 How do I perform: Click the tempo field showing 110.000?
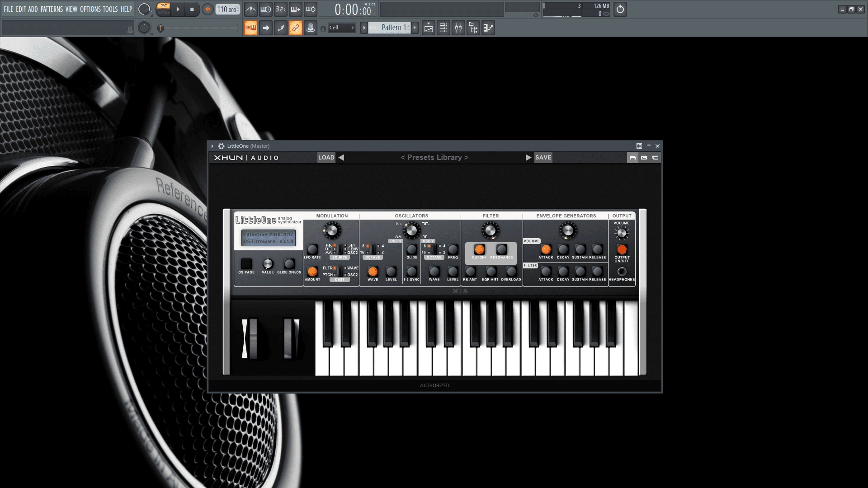click(227, 9)
